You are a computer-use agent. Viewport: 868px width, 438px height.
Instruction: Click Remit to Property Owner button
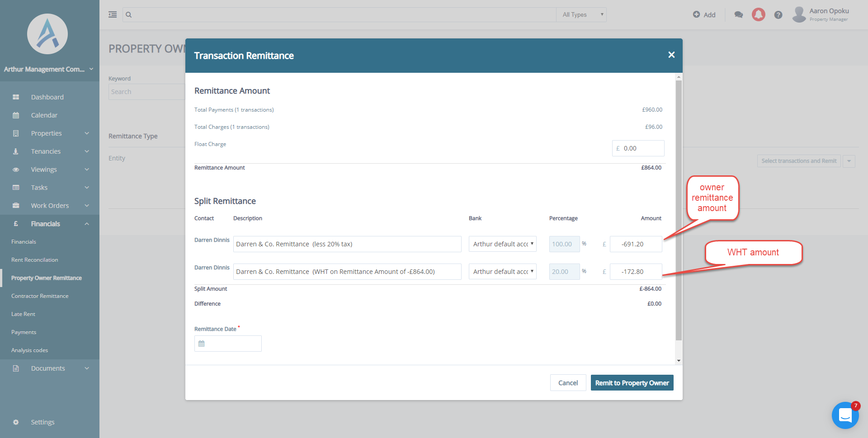pos(632,383)
